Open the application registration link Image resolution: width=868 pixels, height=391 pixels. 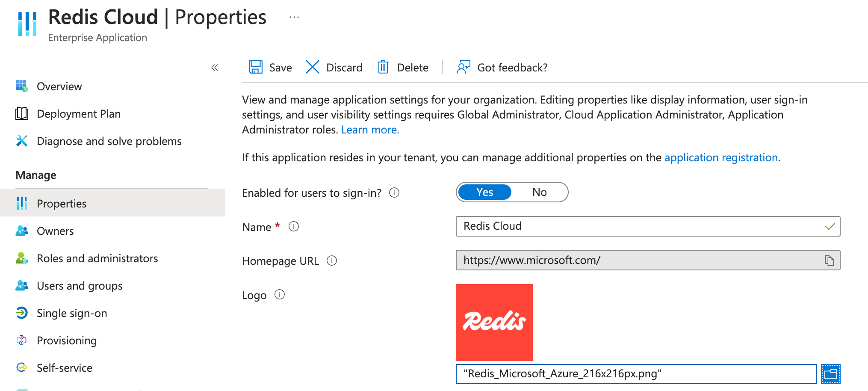(x=721, y=158)
